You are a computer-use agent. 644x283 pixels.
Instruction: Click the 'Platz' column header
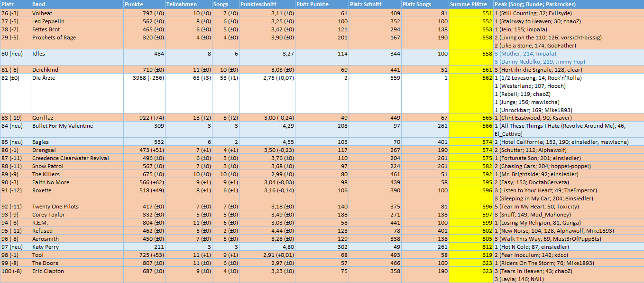tap(15, 4)
